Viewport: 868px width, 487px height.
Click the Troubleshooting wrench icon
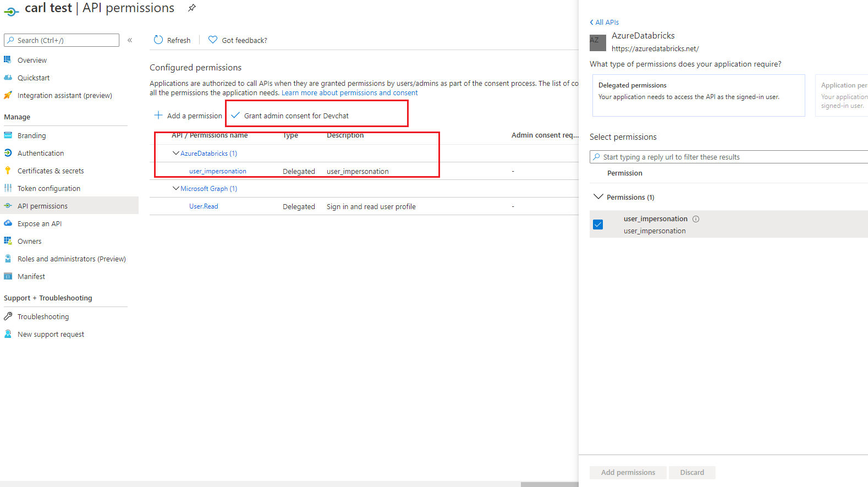[x=8, y=316]
